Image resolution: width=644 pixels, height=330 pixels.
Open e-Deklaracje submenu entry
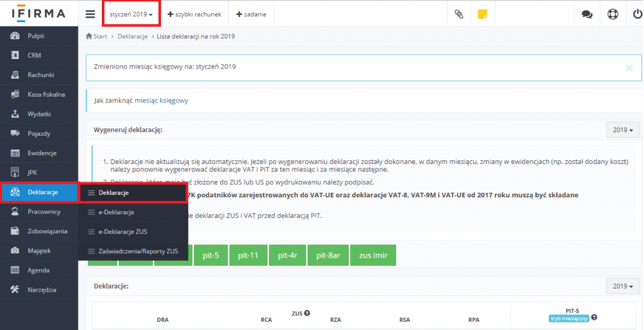116,212
